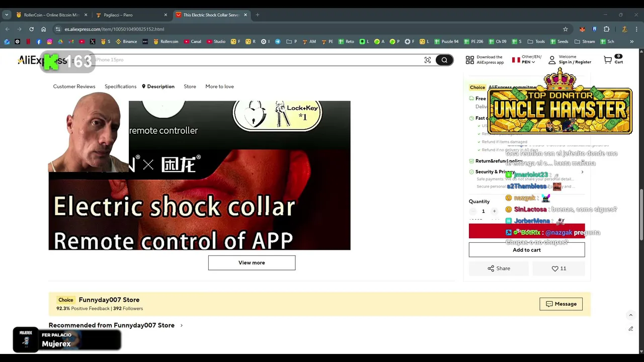Open Funnyday007 Store link
The image size is (644, 362).
(x=109, y=300)
